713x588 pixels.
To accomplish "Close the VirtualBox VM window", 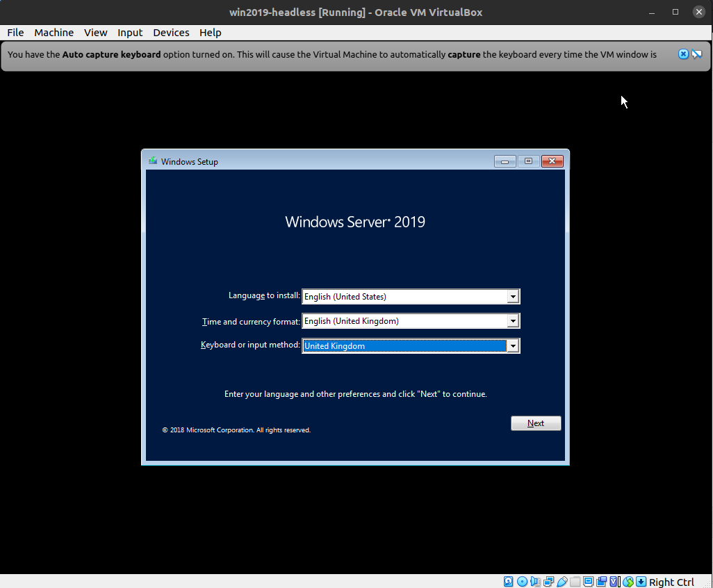I will pyautogui.click(x=699, y=13).
